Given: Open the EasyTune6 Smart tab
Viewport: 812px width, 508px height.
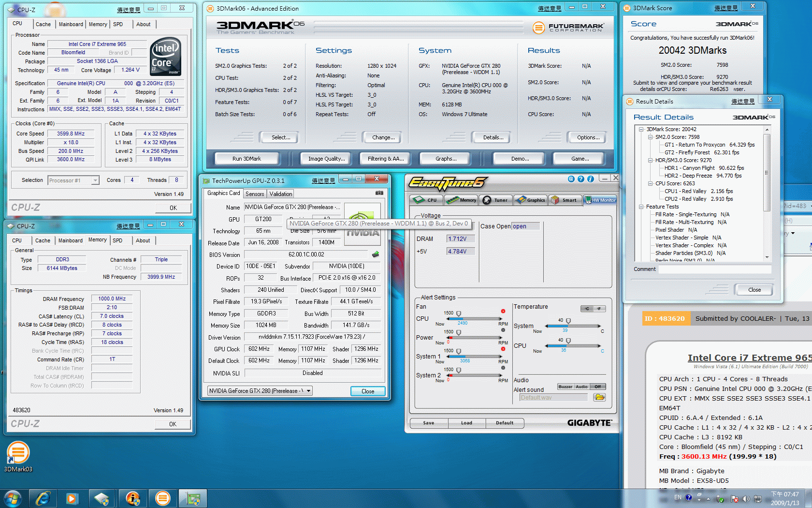Looking at the screenshot, I should pos(565,200).
